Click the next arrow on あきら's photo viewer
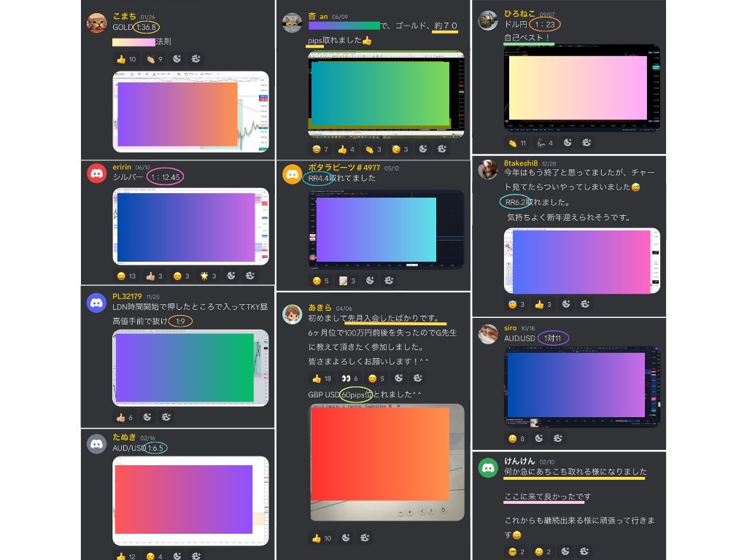The width and height of the screenshot is (747, 560). [x=430, y=510]
